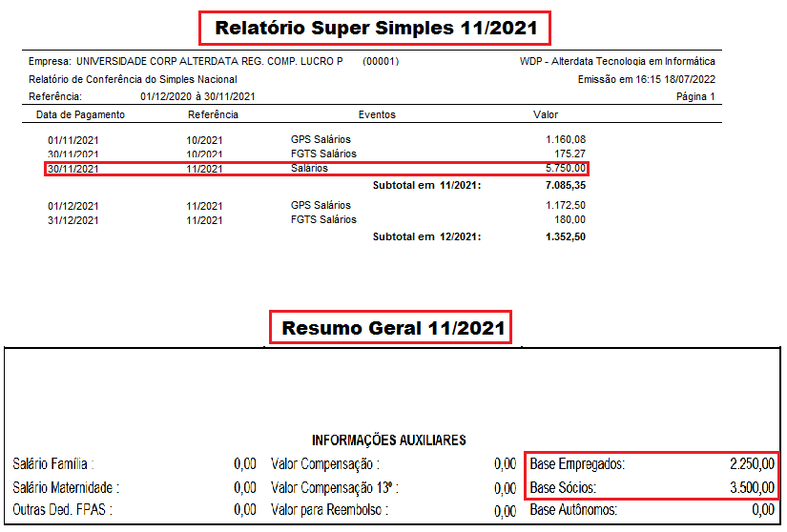This screenshot has width=787, height=532.
Task: Click the 'Salários' event in the 11/2021 row
Action: (309, 169)
